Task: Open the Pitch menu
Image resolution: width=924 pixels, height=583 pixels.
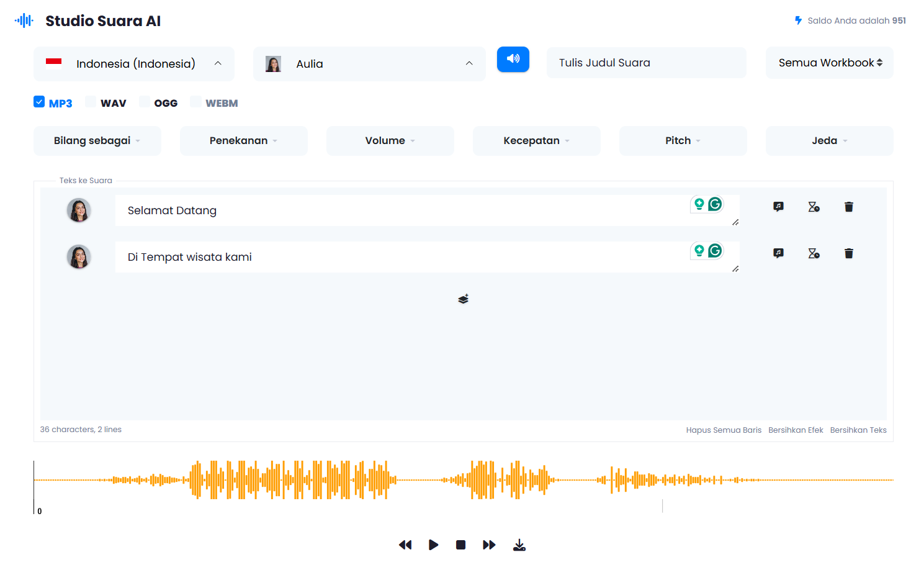Action: [683, 141]
